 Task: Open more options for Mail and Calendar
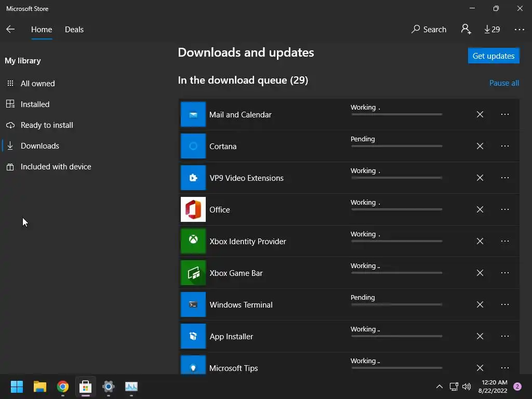coord(505,114)
